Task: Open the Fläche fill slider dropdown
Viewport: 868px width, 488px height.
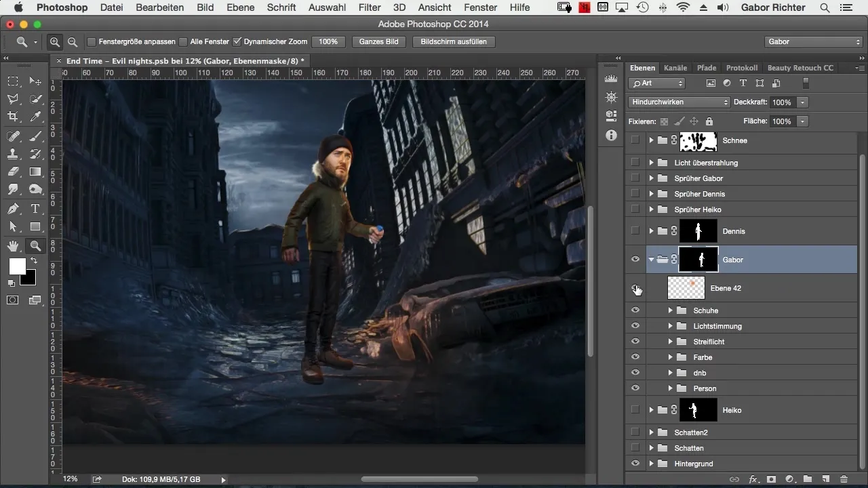Action: (803, 121)
